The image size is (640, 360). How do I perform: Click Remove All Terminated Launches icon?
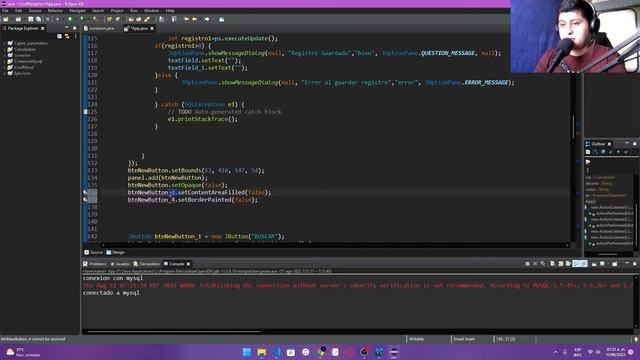pos(542,264)
